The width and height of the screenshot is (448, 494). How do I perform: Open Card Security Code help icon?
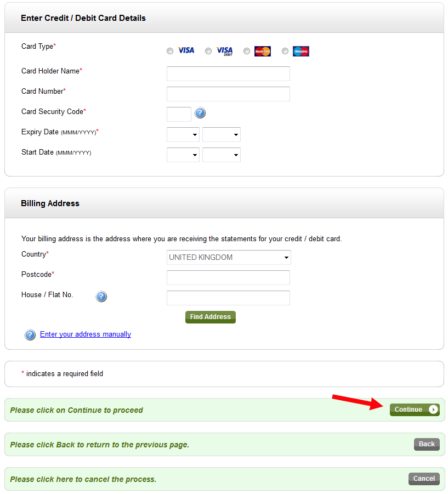point(200,113)
